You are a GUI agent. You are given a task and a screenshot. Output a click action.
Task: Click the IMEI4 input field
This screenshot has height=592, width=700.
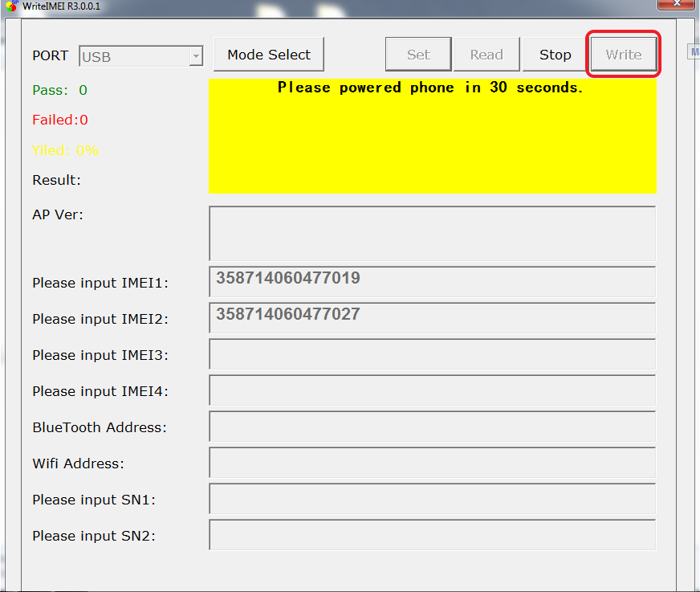[x=432, y=390]
